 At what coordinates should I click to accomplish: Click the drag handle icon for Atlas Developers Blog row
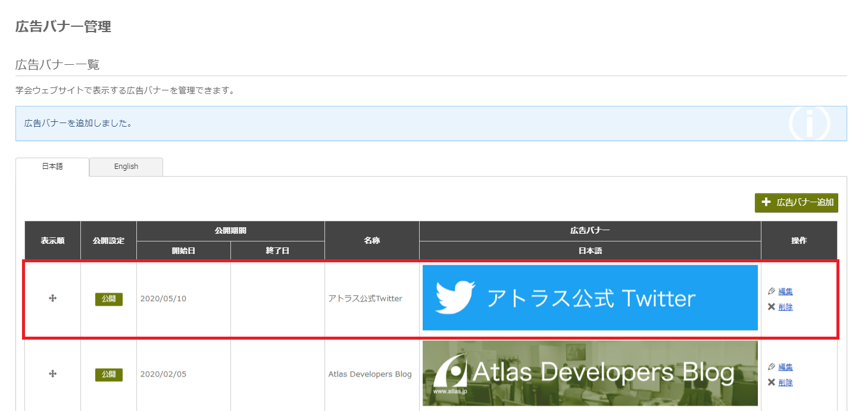(x=52, y=374)
